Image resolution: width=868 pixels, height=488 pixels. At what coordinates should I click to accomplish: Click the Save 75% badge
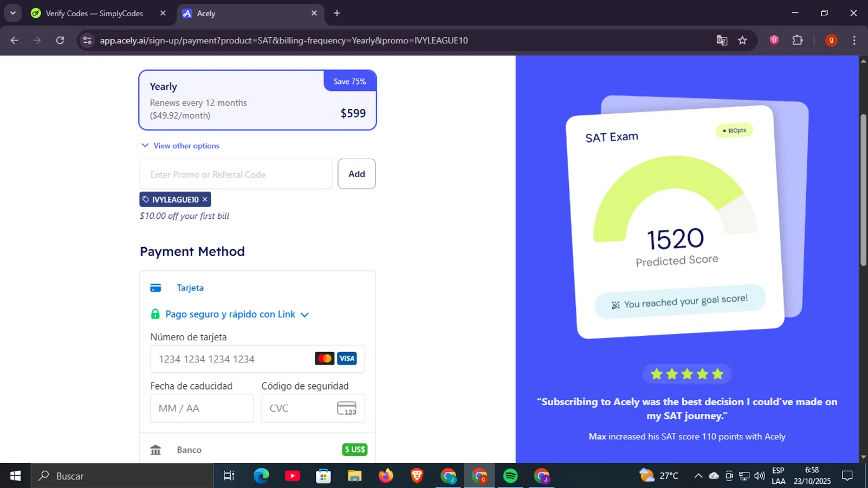(x=350, y=82)
